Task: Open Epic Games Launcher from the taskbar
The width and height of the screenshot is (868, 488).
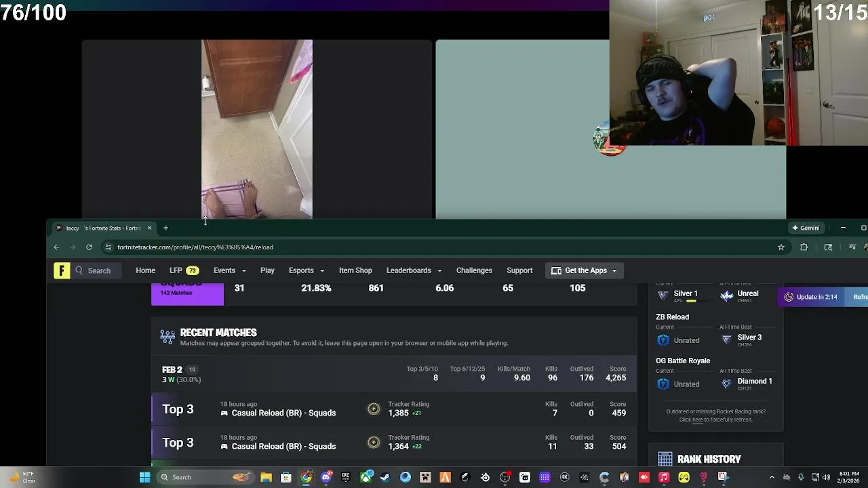Action: click(x=345, y=477)
